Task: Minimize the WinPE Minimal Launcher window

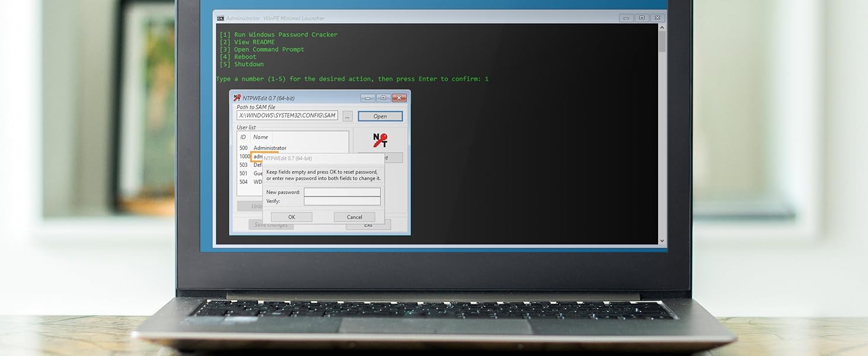Action: (x=626, y=18)
